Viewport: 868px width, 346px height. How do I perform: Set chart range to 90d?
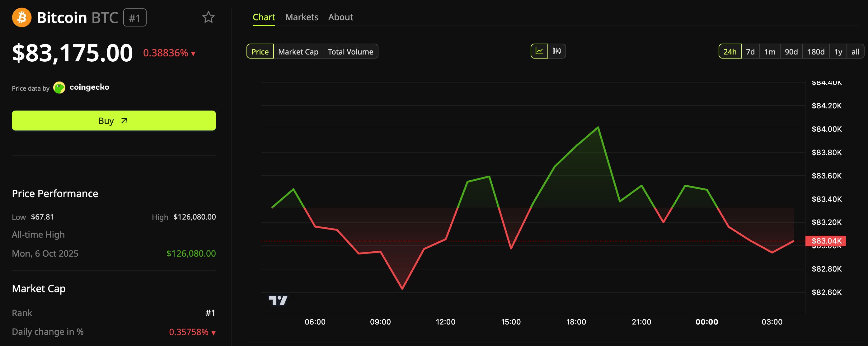(x=791, y=52)
